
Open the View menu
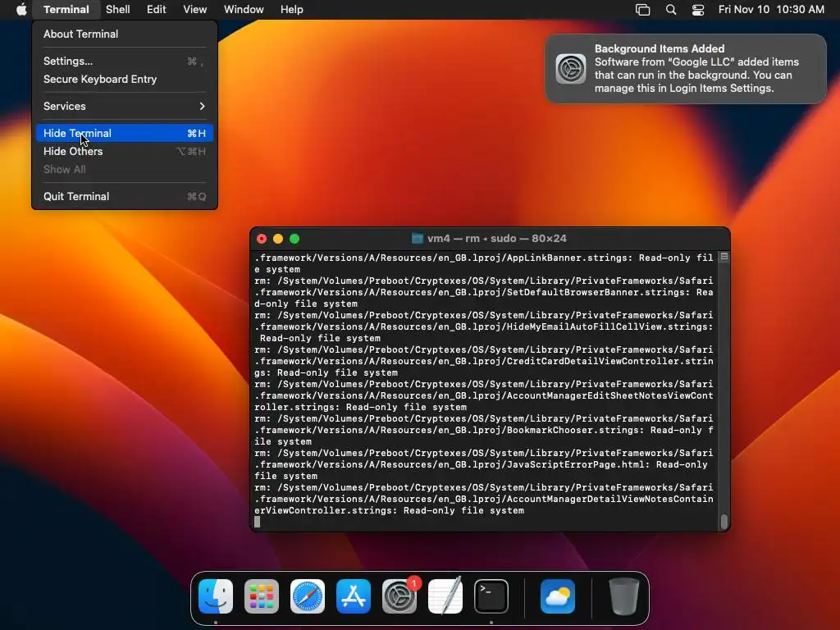(195, 10)
